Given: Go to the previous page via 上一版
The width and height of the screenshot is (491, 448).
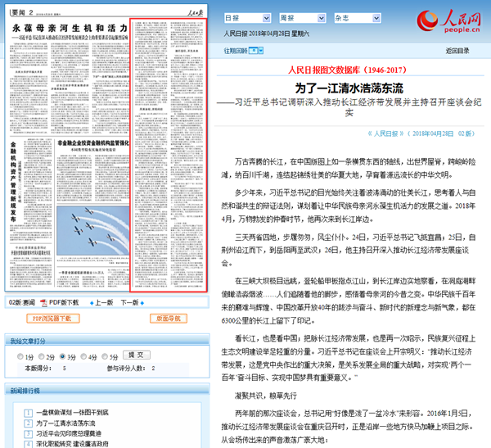Looking at the screenshot, I should tap(104, 302).
